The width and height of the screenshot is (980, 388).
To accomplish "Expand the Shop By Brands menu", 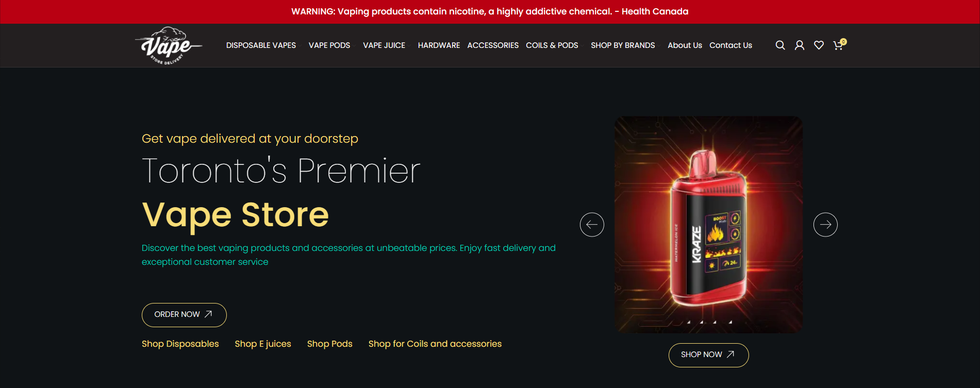I will pos(623,45).
